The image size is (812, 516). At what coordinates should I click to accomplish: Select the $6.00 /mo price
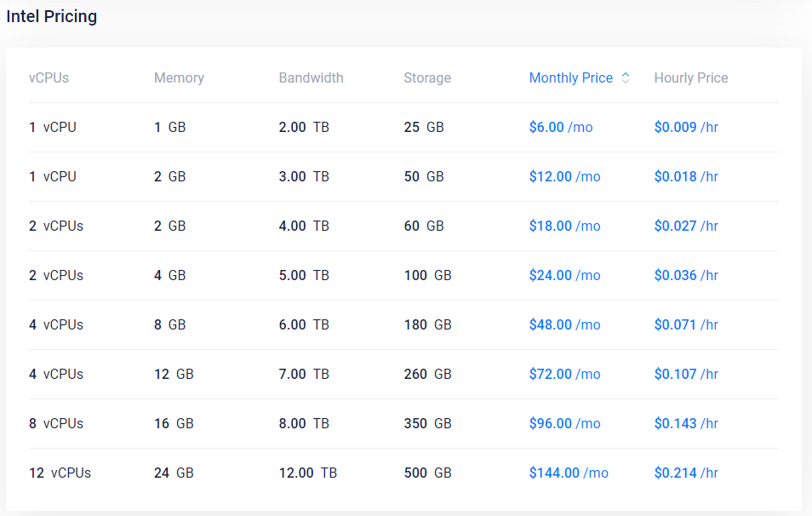coord(561,127)
